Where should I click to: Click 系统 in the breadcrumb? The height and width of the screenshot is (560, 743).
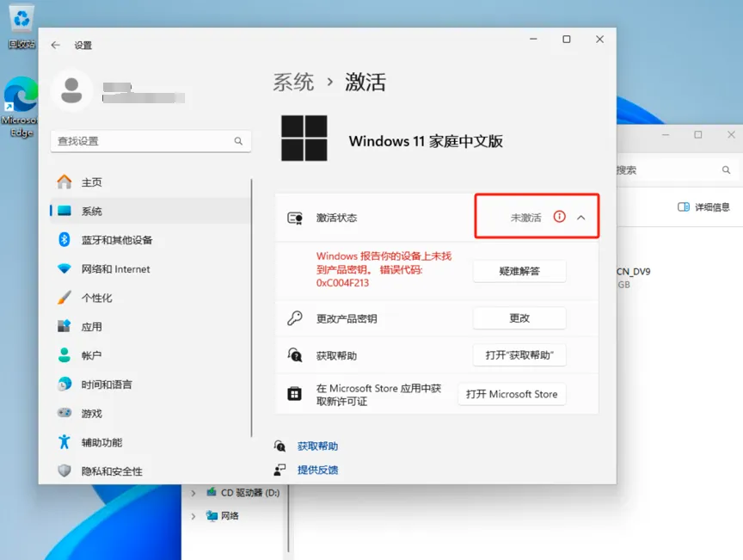coord(293,82)
